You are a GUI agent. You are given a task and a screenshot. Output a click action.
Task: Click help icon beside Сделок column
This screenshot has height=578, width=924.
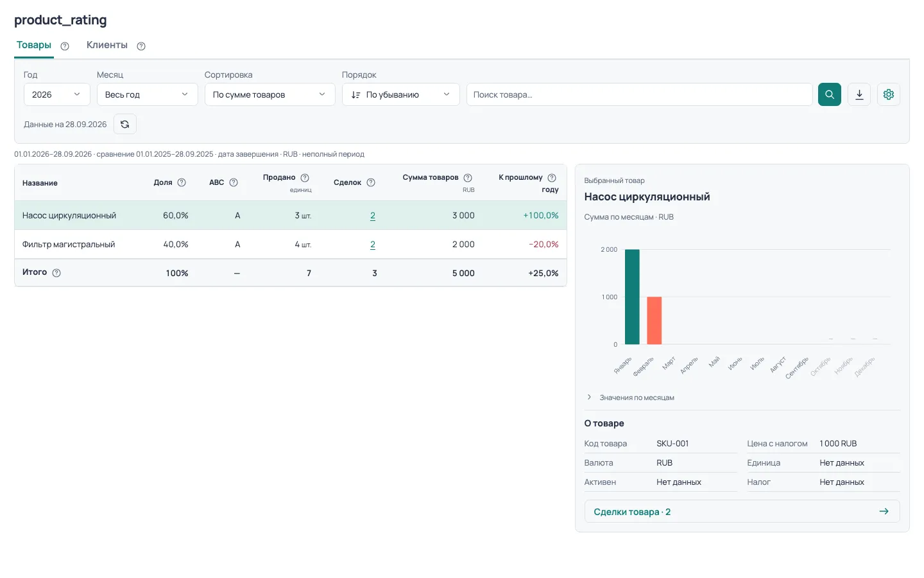click(x=371, y=182)
